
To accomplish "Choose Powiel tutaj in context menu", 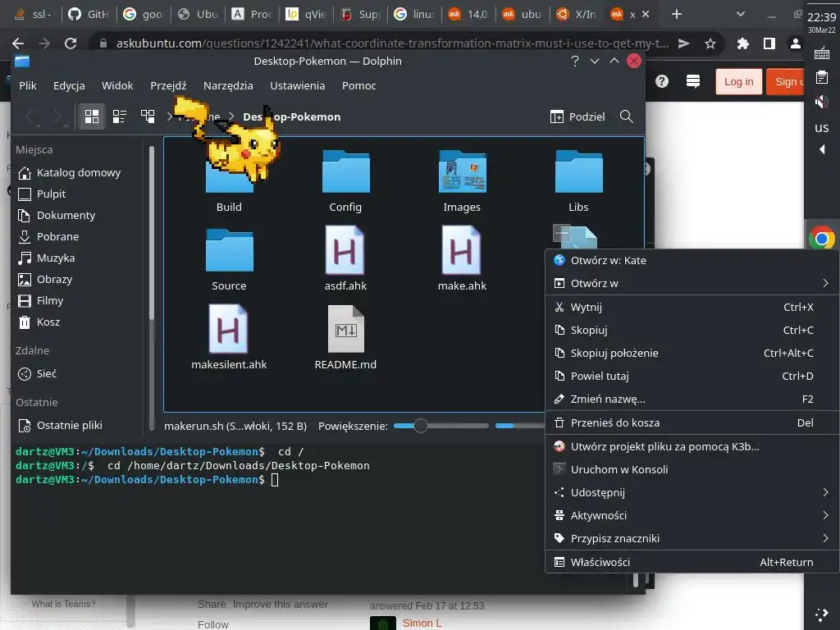I will pyautogui.click(x=692, y=376).
